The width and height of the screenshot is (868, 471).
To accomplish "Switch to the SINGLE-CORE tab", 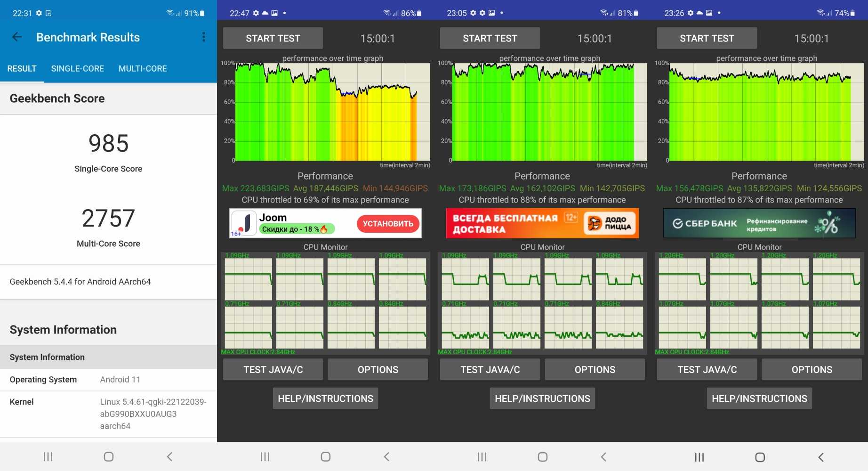I will pos(77,69).
